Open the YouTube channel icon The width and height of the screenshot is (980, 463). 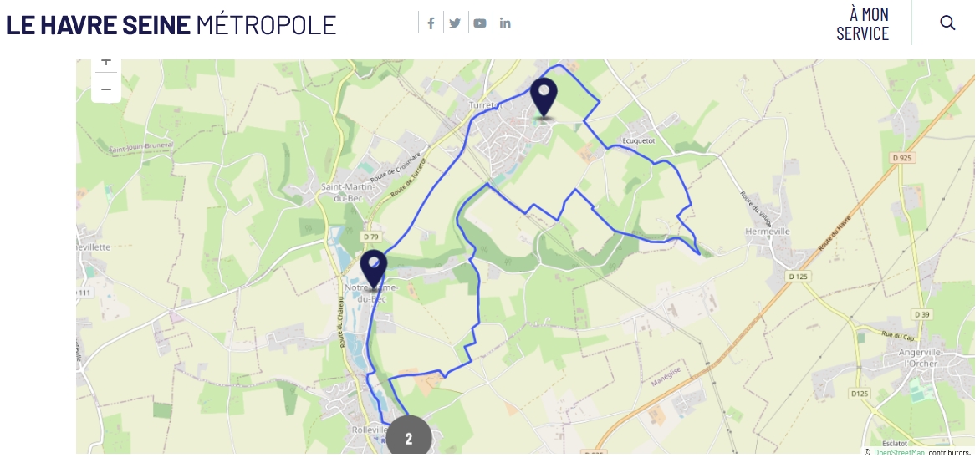coord(479,23)
